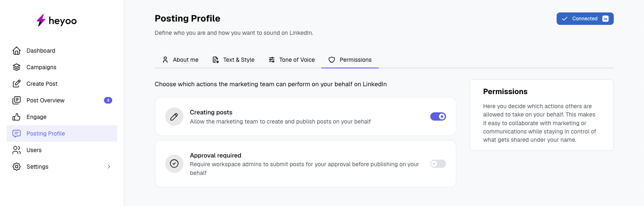Disable the Creating posts toggle
This screenshot has width=644, height=206.
438,117
